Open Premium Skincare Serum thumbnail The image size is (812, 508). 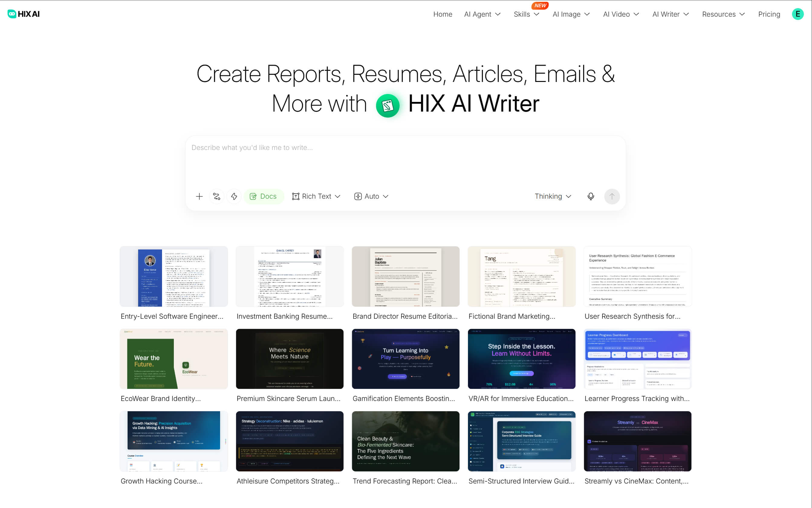pos(290,359)
